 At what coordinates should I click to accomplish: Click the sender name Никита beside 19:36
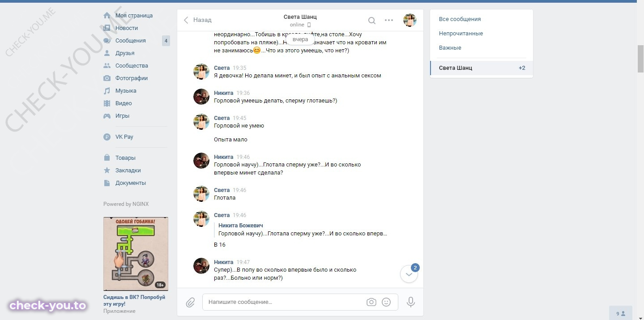coord(224,93)
